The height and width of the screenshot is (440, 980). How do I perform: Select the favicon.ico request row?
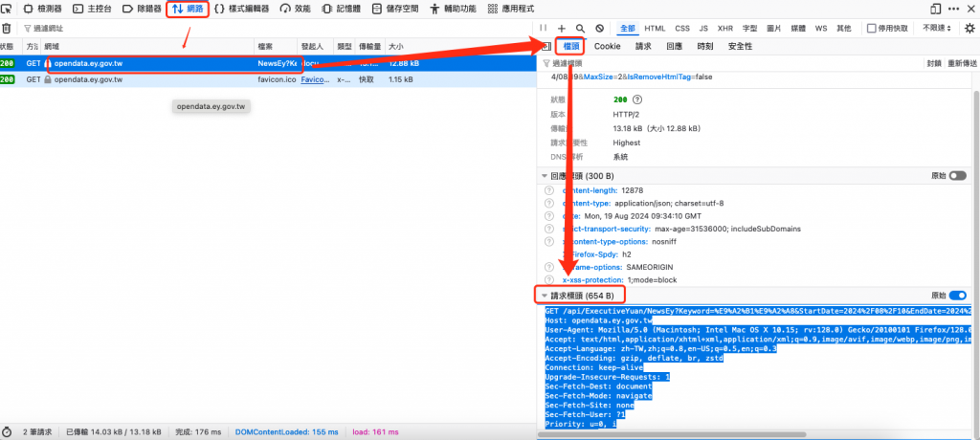(x=269, y=80)
